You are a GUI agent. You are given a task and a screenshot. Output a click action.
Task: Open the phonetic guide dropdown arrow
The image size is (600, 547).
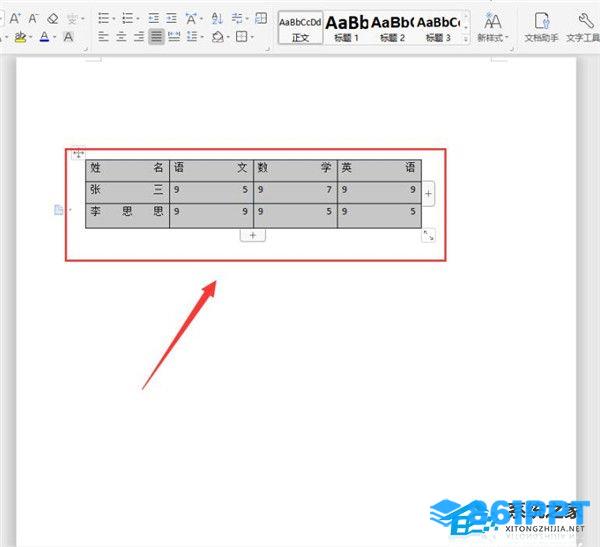click(x=83, y=19)
